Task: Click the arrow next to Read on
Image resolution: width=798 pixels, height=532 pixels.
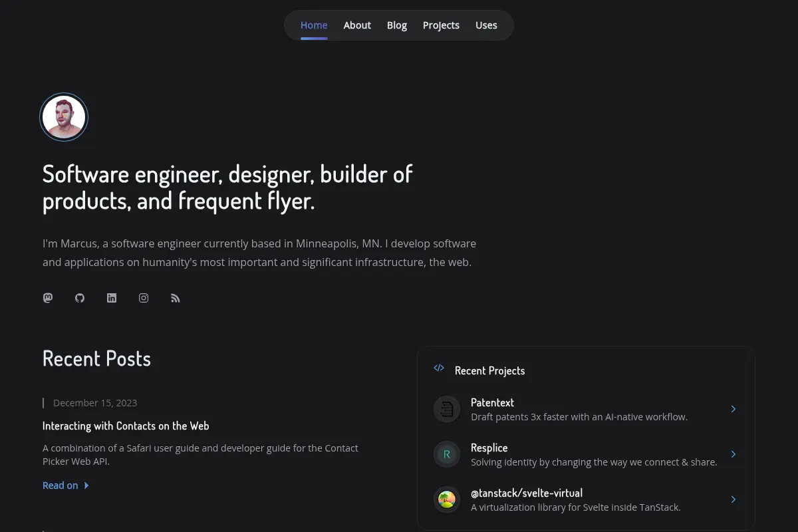Action: [x=86, y=485]
